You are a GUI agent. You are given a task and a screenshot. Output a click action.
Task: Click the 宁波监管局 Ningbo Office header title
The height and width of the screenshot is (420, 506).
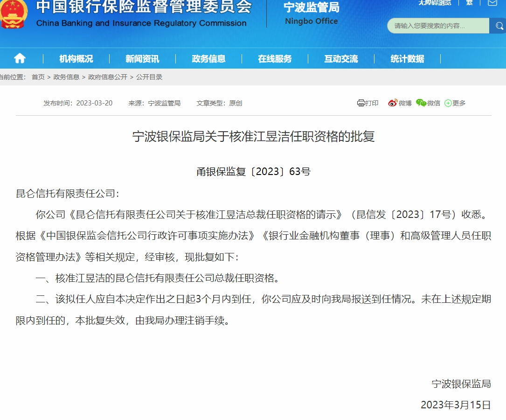[312, 14]
